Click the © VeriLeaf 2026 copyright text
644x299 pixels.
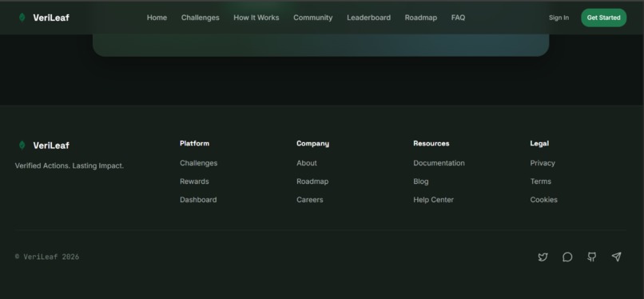tap(47, 257)
